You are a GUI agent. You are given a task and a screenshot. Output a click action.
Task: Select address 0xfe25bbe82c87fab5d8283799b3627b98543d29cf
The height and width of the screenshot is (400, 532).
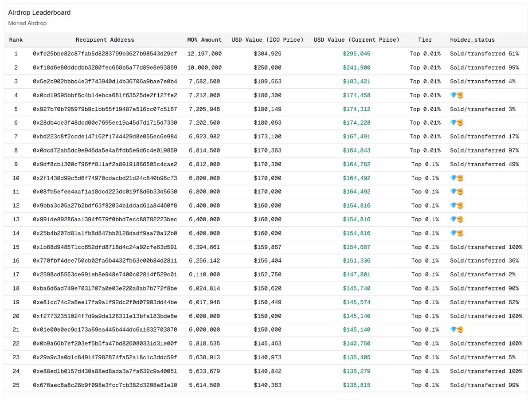[105, 54]
